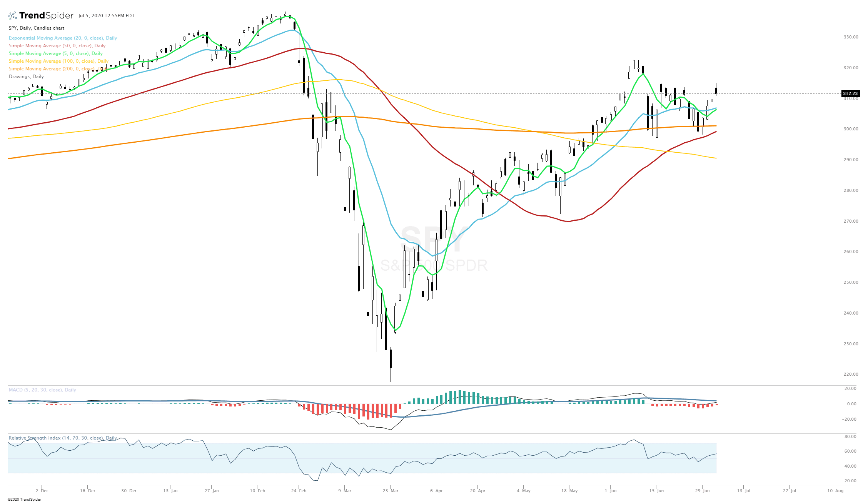Click the Relative Strength Index (14, 70, 30) label
This screenshot has width=868, height=503.
pos(63,438)
